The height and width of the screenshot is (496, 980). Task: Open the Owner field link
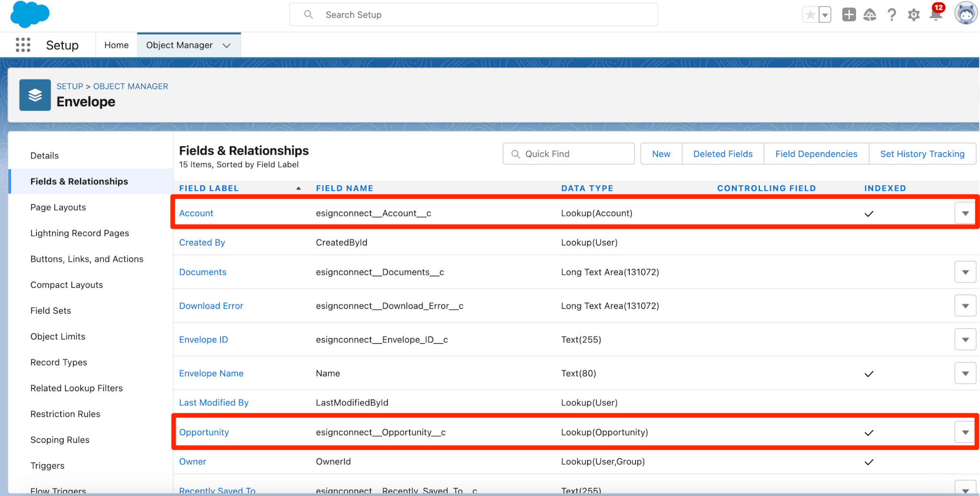coord(192,462)
